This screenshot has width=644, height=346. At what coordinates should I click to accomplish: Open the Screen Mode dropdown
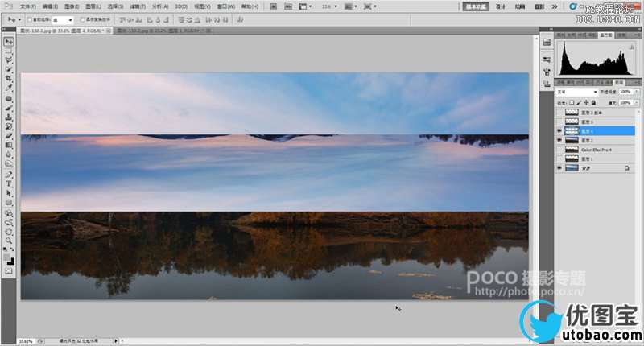369,6
